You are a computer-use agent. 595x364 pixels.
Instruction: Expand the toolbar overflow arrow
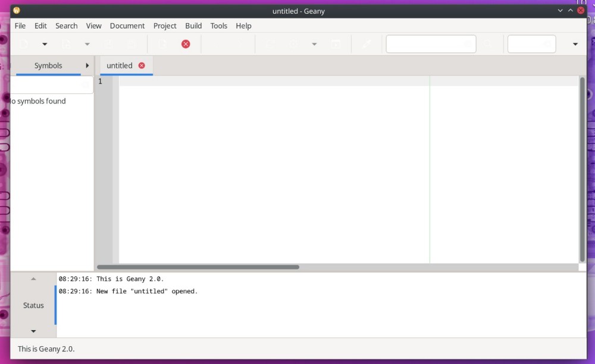coord(575,44)
